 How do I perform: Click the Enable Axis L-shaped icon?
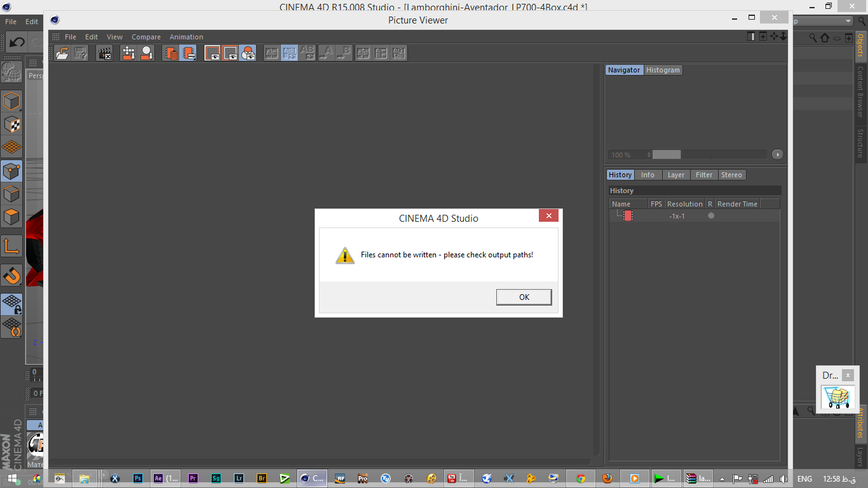click(11, 246)
